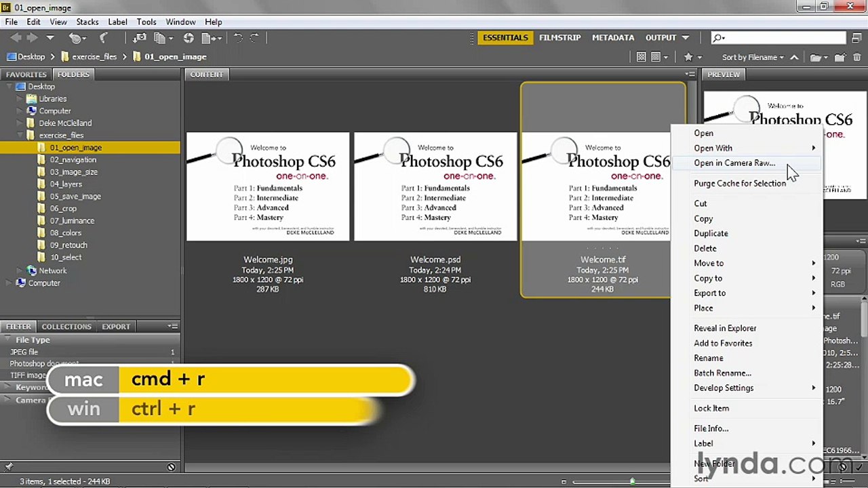The width and height of the screenshot is (868, 488).
Task: Click the Get Photos from Camera icon
Action: pos(140,38)
